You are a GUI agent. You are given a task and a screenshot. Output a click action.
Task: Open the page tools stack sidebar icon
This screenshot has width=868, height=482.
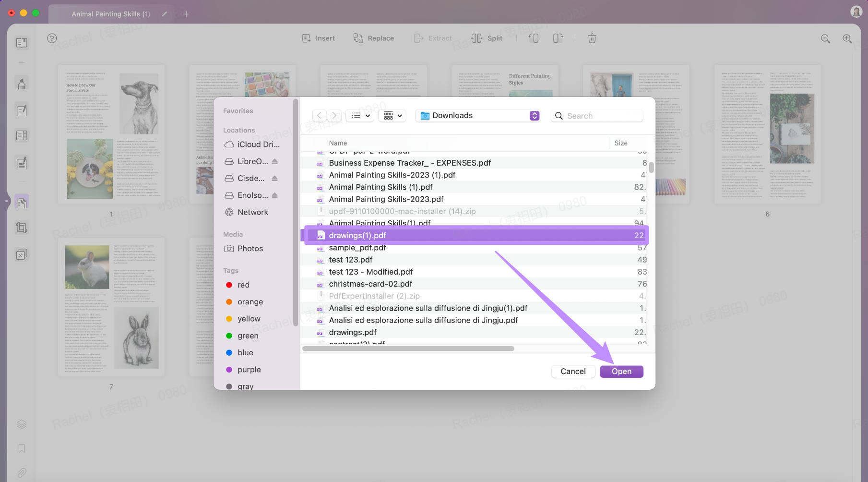22,254
